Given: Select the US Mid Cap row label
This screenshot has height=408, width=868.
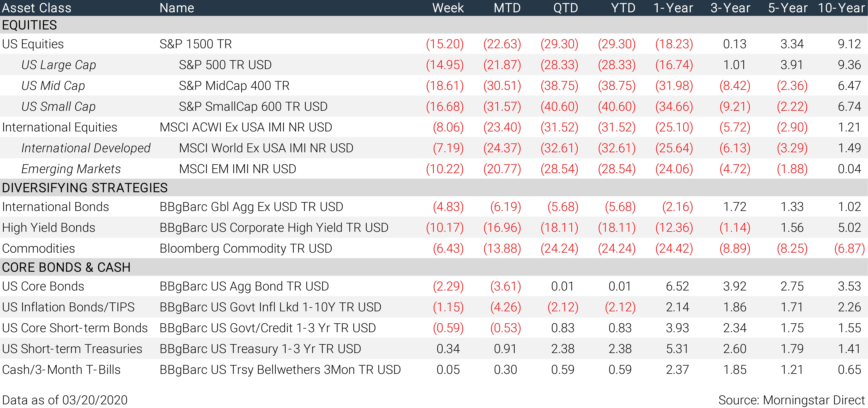Looking at the screenshot, I should 53,86.
